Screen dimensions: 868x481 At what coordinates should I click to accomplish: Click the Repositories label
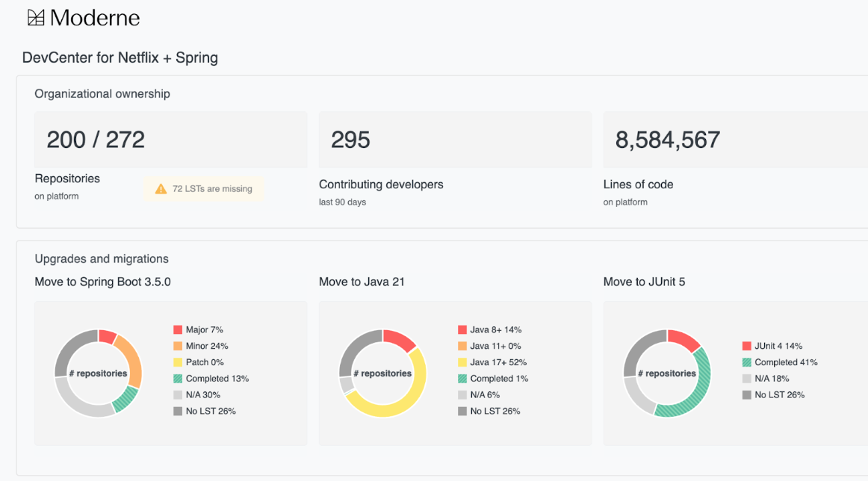[67, 179]
